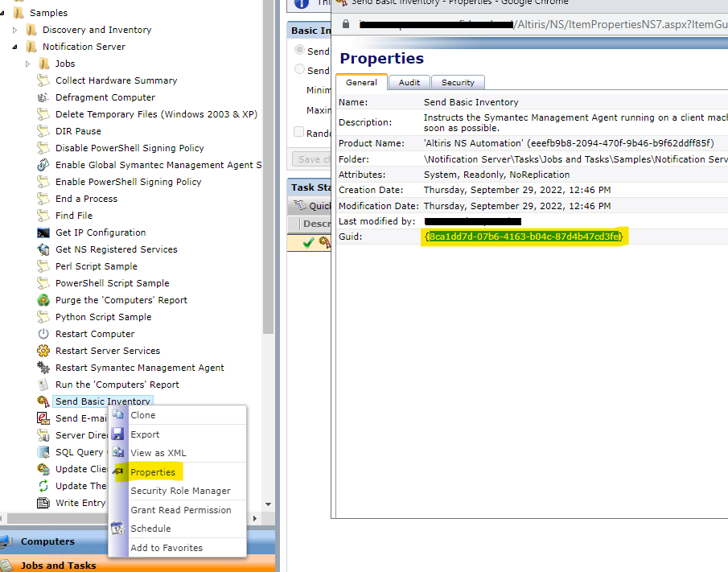Viewport: 728px width, 572px height.
Task: Click the tree horizontal scroll-right arrow
Action: click(x=254, y=518)
